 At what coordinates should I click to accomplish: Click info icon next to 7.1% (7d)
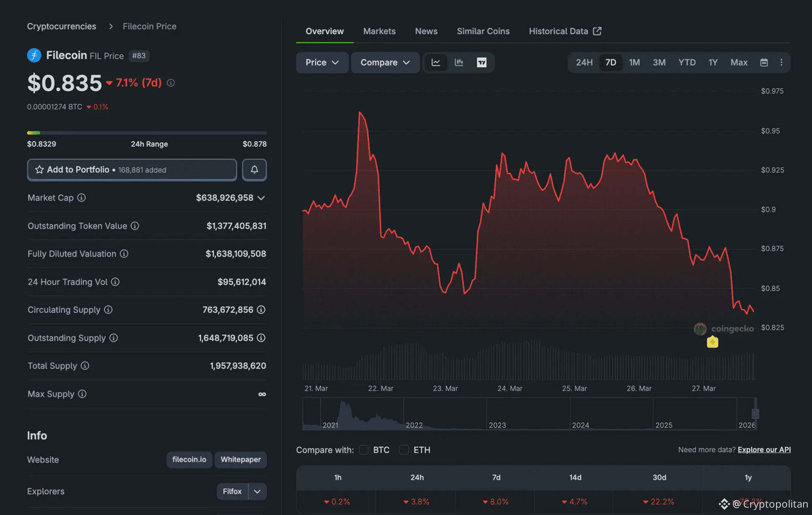tap(171, 83)
